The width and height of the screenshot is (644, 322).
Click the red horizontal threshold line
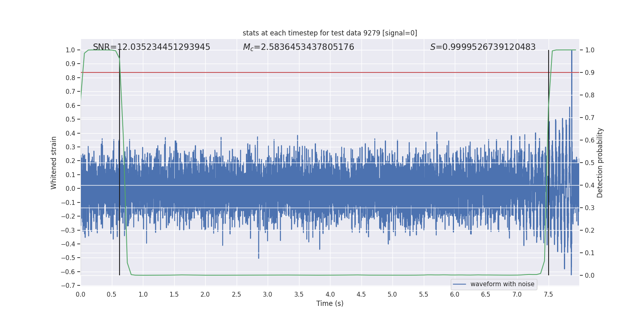click(322, 72)
